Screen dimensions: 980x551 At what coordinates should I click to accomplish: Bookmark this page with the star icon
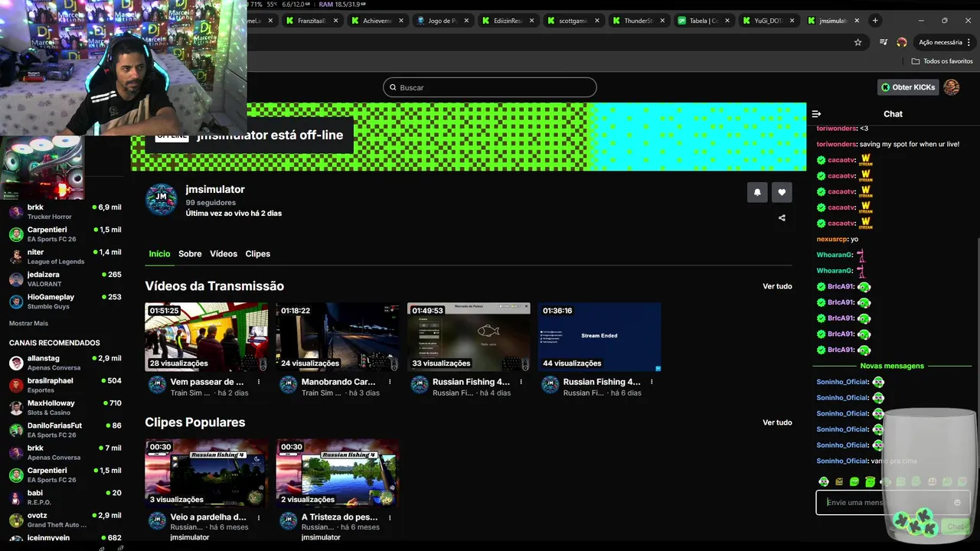click(857, 42)
